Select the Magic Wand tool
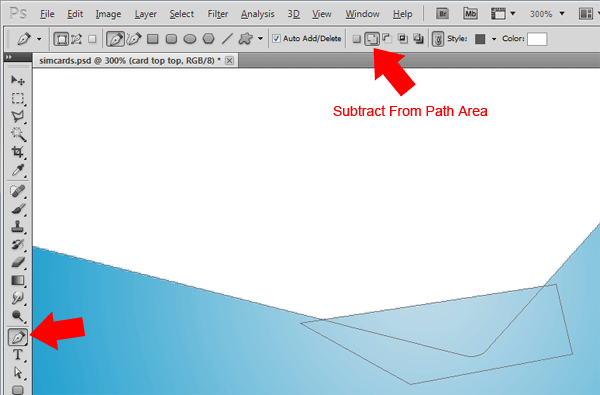 [18, 134]
